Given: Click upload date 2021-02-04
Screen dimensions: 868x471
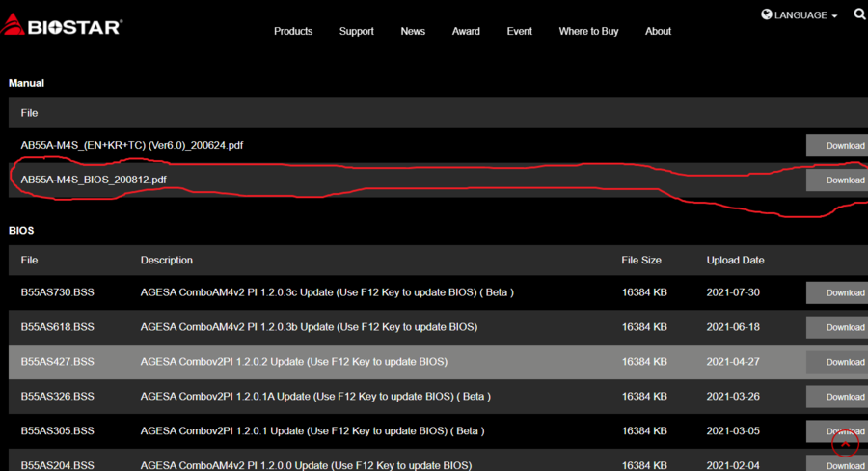Looking at the screenshot, I should [x=733, y=465].
